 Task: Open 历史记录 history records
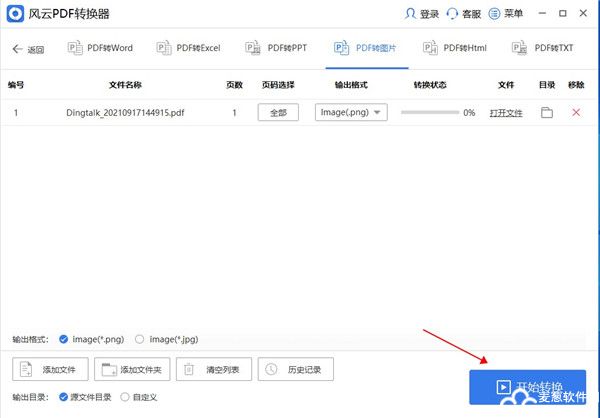[296, 369]
